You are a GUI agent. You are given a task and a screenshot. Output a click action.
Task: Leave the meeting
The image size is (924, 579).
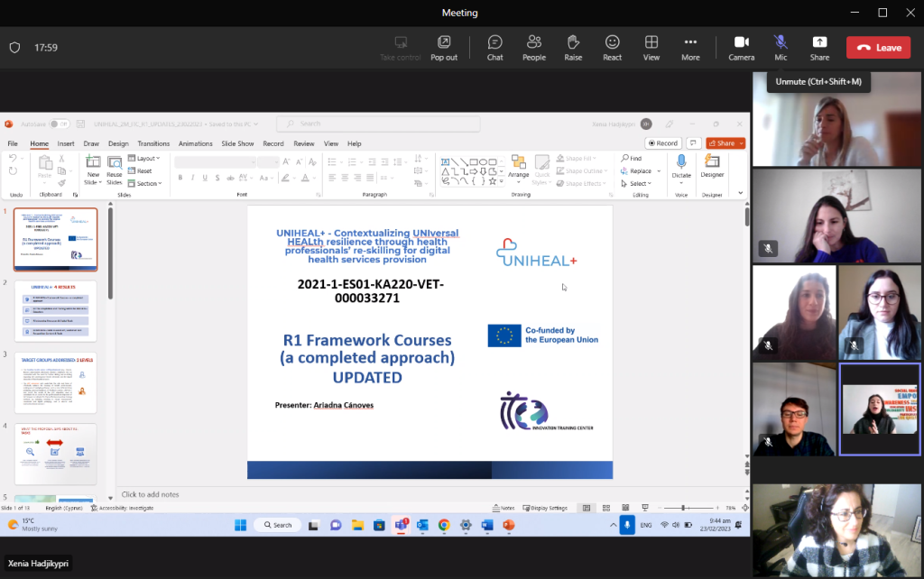878,48
